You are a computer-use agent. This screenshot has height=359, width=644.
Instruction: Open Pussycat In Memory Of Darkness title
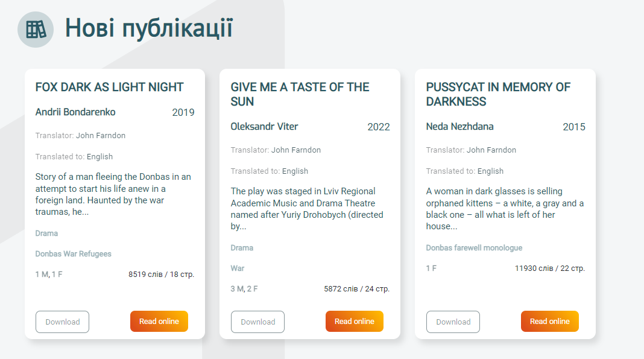point(498,94)
